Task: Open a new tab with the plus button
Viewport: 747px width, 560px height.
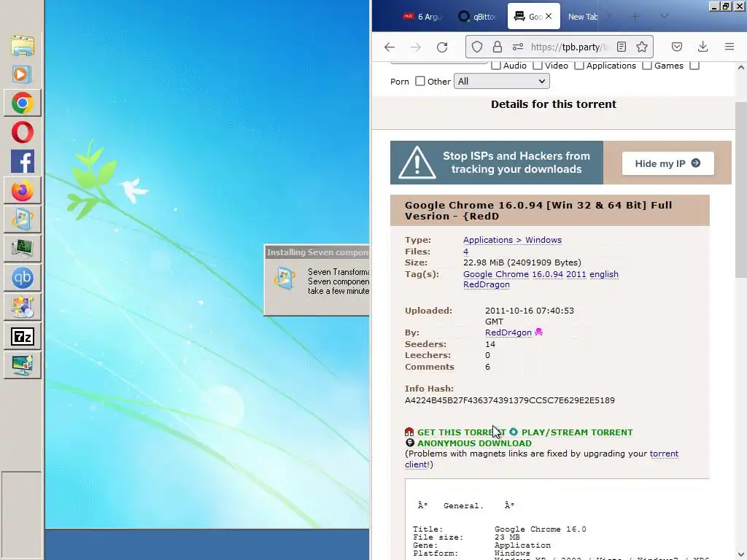Action: pos(635,17)
